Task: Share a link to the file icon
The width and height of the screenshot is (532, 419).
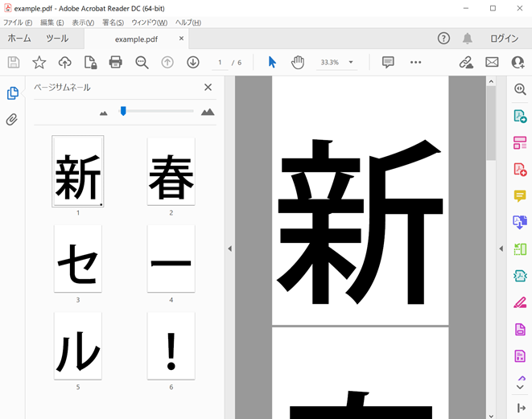Action: click(x=466, y=63)
